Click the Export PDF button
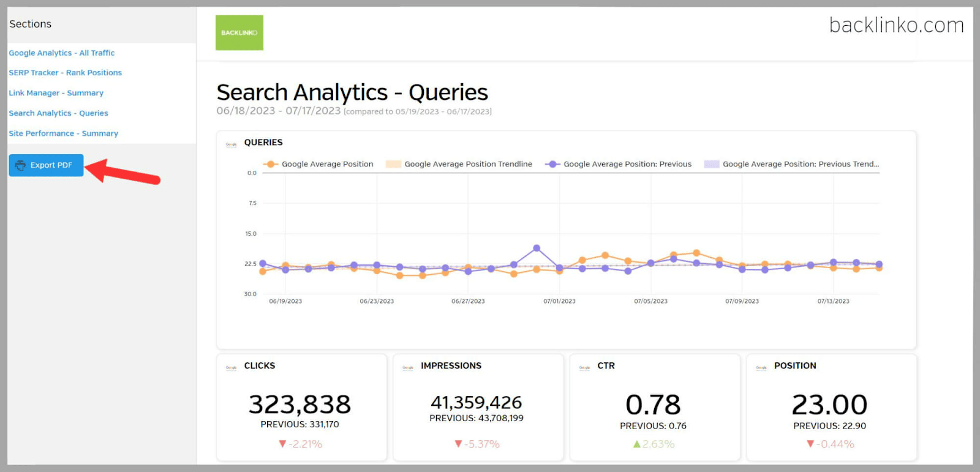The image size is (980, 472). pyautogui.click(x=46, y=165)
